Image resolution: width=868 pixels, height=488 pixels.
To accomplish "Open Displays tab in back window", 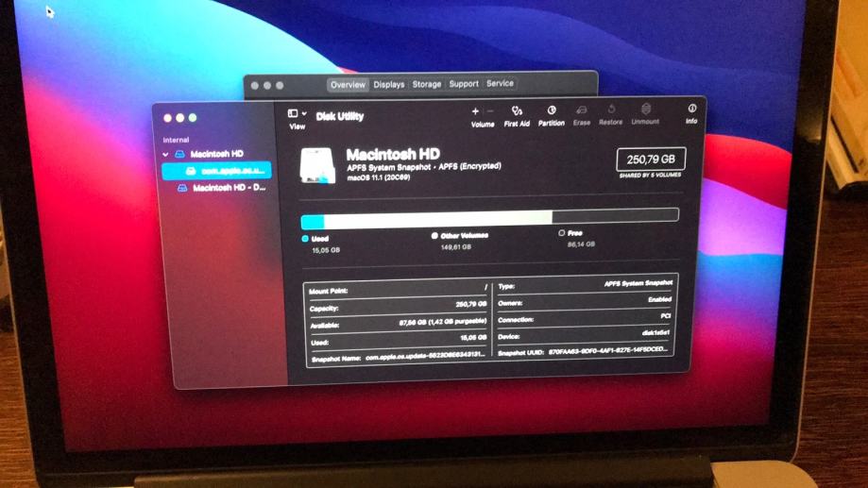I will (388, 85).
